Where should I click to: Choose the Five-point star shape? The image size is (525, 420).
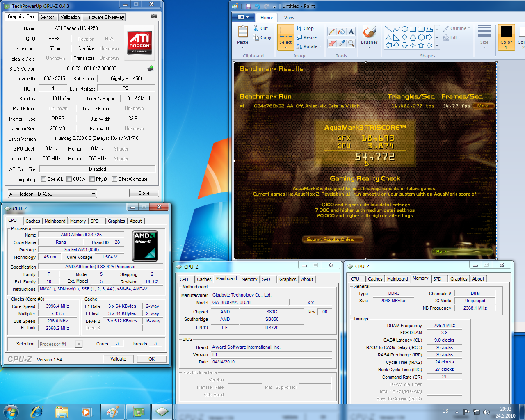(421, 46)
